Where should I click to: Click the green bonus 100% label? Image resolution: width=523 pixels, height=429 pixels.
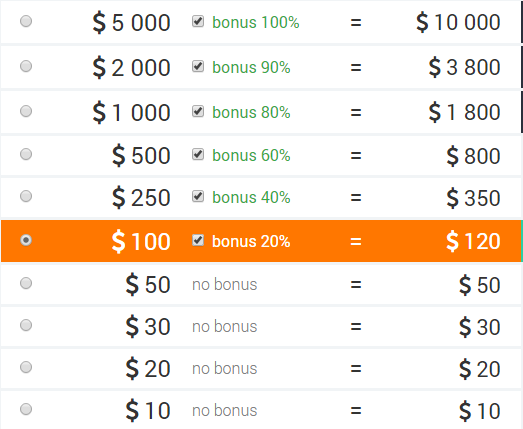[x=256, y=22]
